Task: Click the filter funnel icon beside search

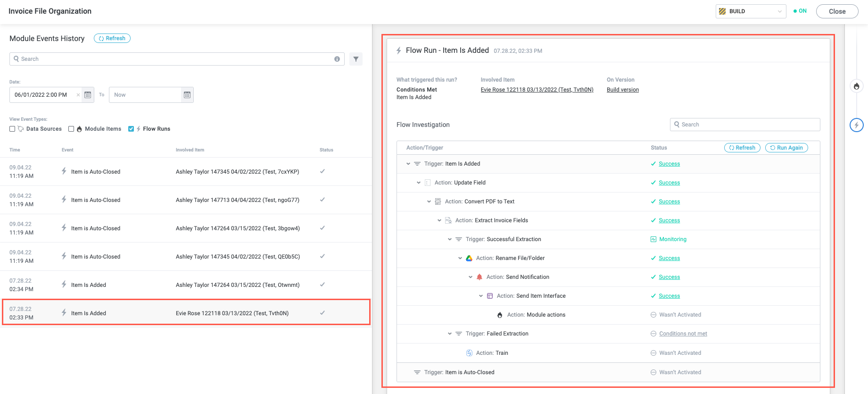Action: [x=356, y=59]
